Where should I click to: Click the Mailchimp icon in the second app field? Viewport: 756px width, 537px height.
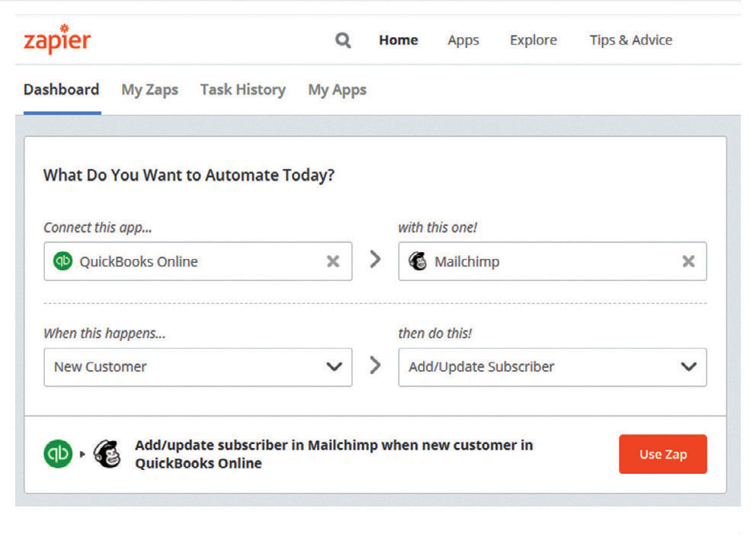click(x=418, y=261)
